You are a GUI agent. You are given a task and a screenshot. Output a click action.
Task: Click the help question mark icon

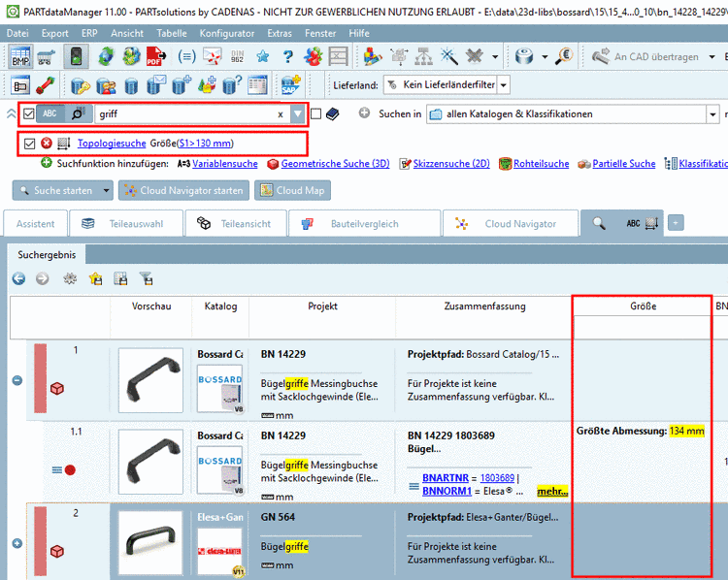pyautogui.click(x=287, y=57)
